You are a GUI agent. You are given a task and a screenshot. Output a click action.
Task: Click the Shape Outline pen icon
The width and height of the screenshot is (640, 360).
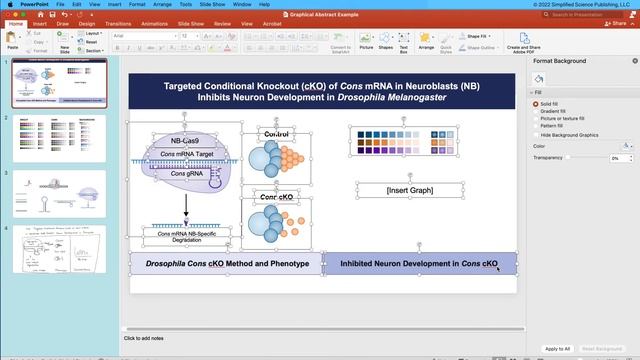[462, 48]
